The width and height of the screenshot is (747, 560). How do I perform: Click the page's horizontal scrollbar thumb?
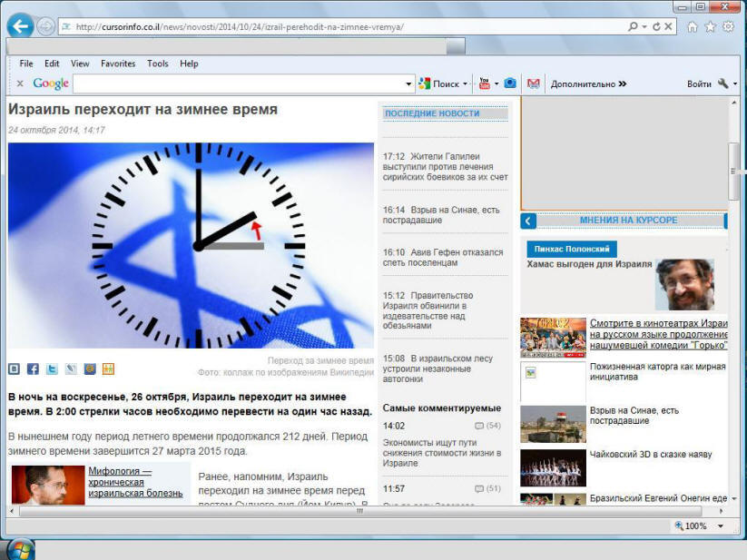pos(359,511)
